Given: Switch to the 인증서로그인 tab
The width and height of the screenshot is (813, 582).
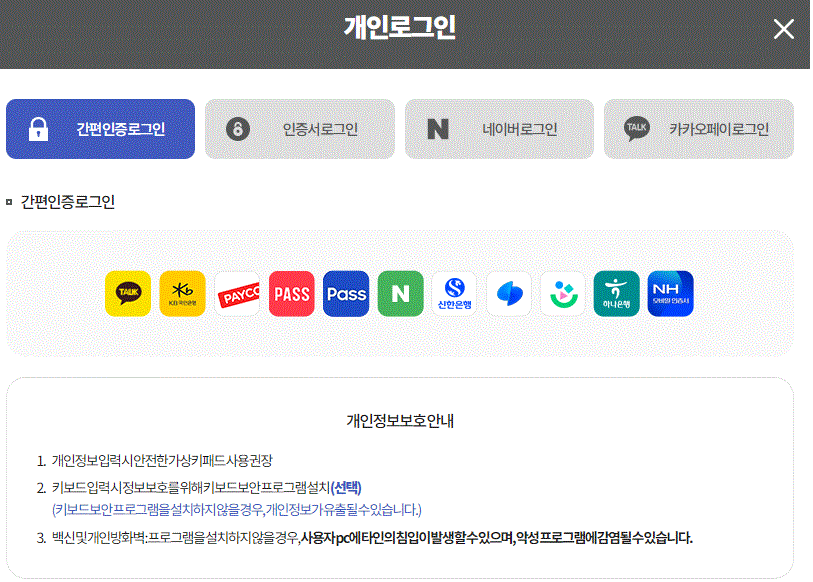Looking at the screenshot, I should [299, 129].
